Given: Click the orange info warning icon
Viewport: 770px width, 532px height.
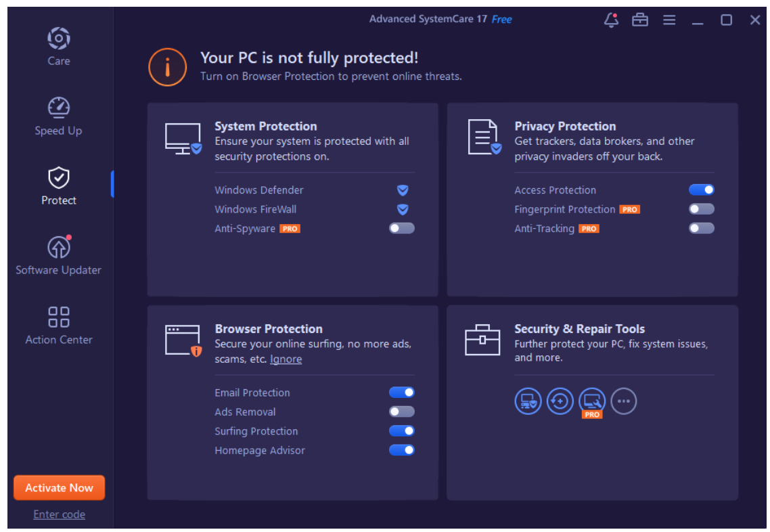Looking at the screenshot, I should (x=167, y=67).
